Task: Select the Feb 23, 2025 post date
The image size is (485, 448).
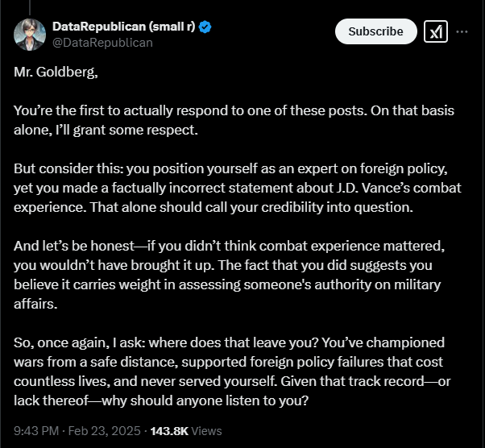Action: click(104, 431)
